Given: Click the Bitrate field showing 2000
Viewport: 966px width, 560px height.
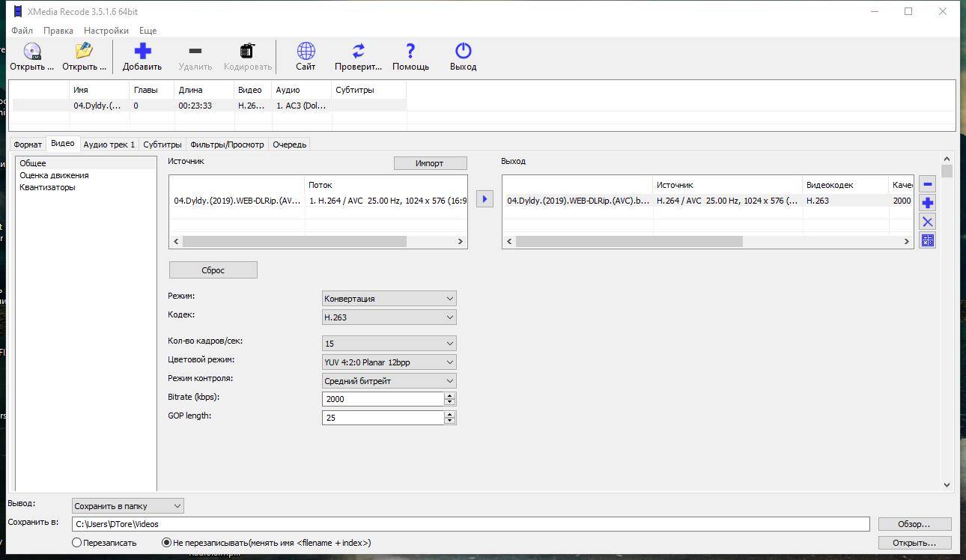Looking at the screenshot, I should tap(383, 399).
